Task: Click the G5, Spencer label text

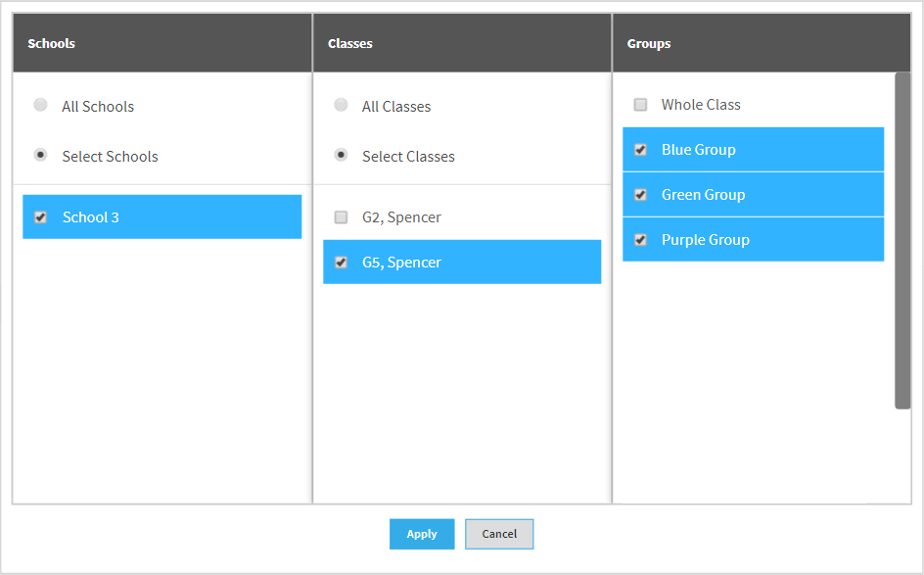Action: [401, 263]
